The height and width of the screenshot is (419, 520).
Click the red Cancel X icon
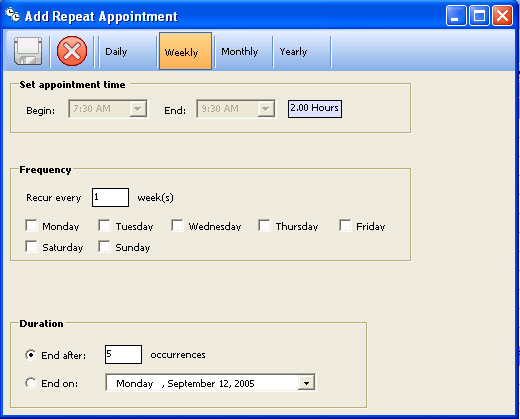coord(72,51)
